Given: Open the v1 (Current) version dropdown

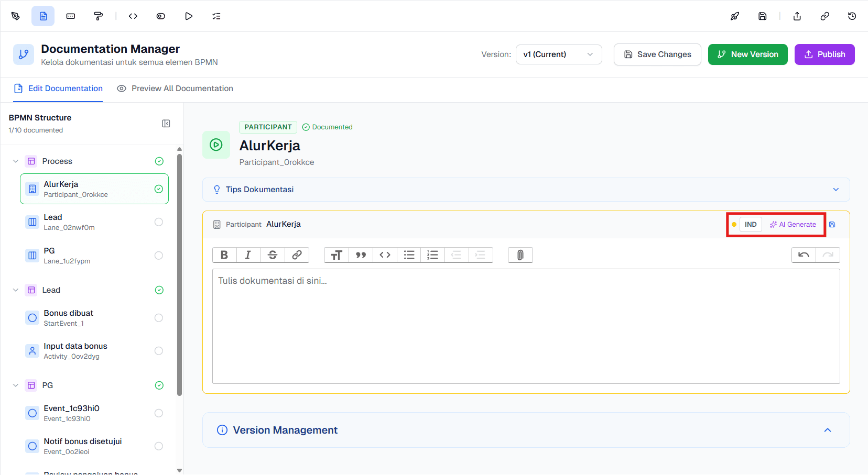Looking at the screenshot, I should click(559, 54).
